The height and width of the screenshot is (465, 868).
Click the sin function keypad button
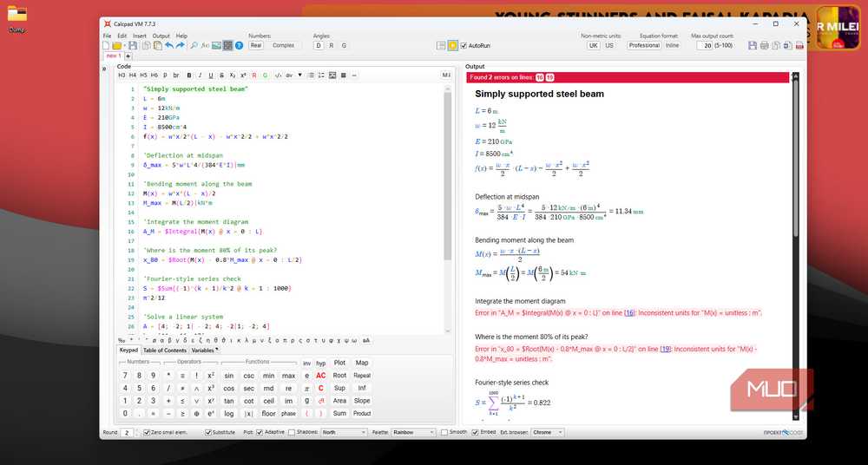point(228,376)
